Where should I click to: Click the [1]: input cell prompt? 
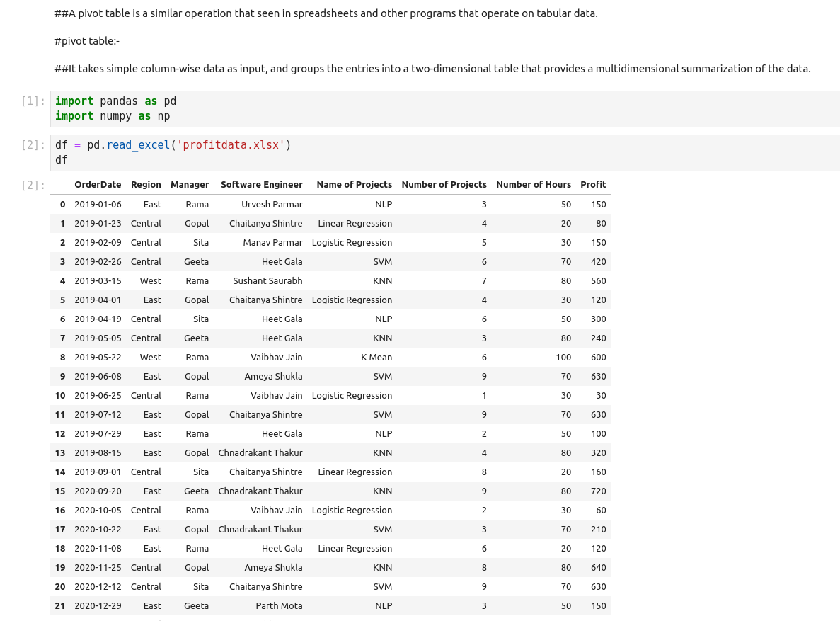coord(33,101)
